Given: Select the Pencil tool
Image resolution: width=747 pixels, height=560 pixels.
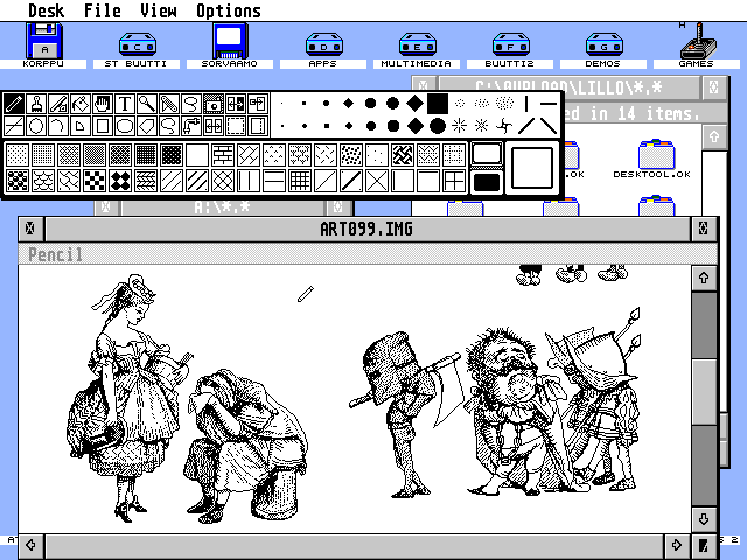Looking at the screenshot, I should click(15, 104).
